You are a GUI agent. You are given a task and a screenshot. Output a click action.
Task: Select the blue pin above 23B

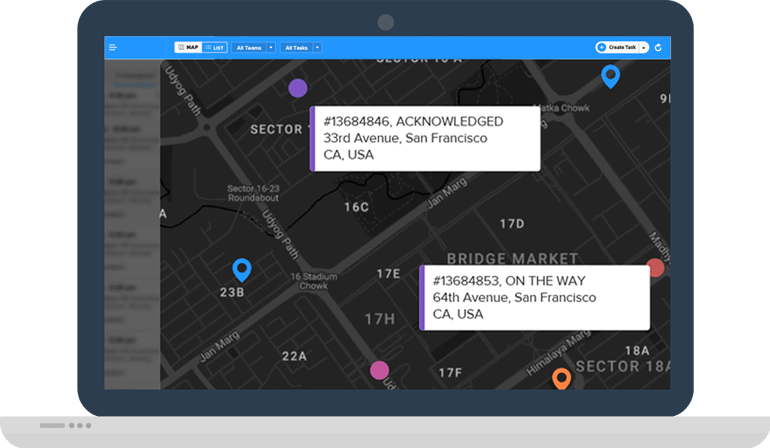coord(241,268)
